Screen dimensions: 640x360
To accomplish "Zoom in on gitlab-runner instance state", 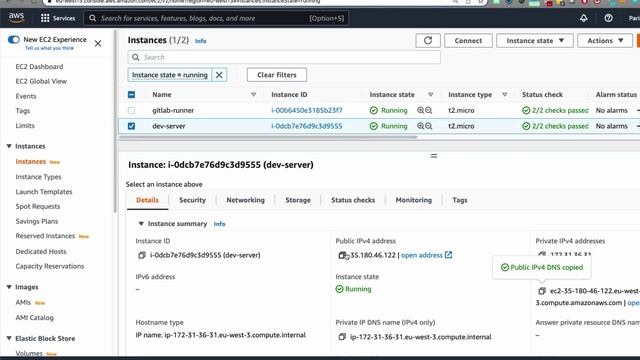I will pos(420,110).
